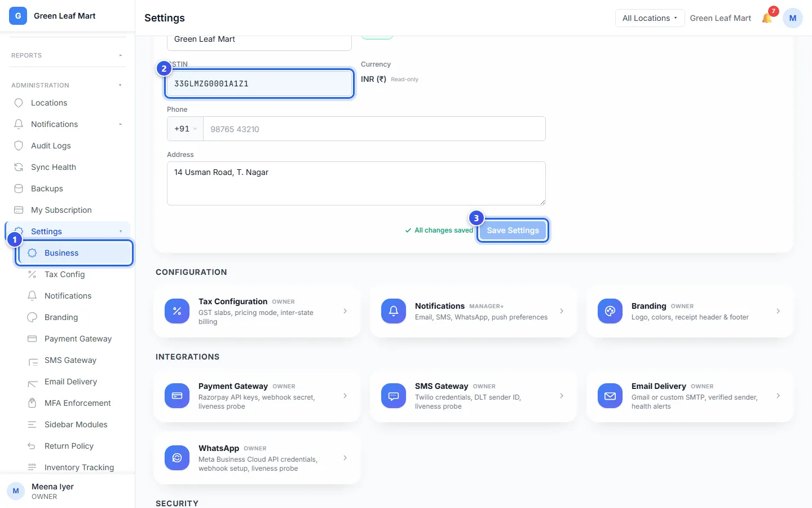The width and height of the screenshot is (812, 508).
Task: Click the Payment Gateway card icon
Action: [177, 396]
